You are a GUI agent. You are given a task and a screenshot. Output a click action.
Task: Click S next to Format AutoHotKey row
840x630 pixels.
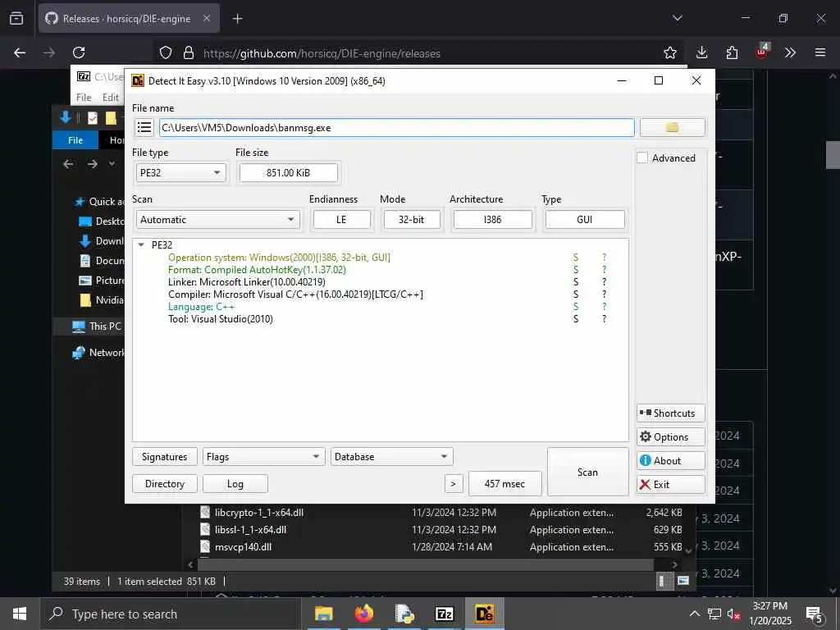[x=576, y=269]
